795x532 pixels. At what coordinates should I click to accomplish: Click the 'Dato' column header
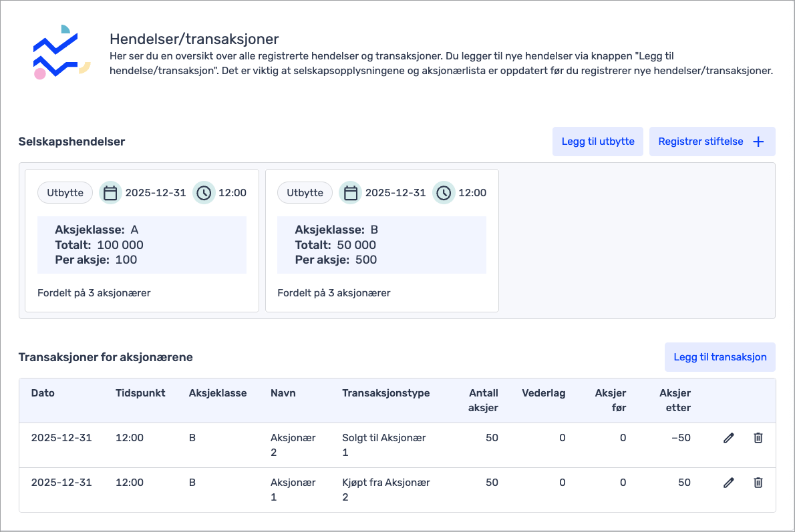[x=43, y=393]
